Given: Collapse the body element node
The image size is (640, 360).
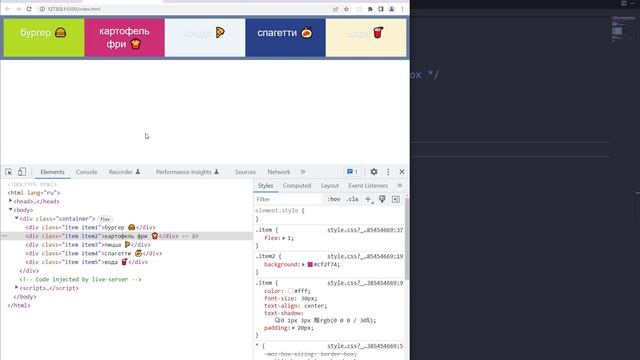Looking at the screenshot, I should [x=10, y=209].
